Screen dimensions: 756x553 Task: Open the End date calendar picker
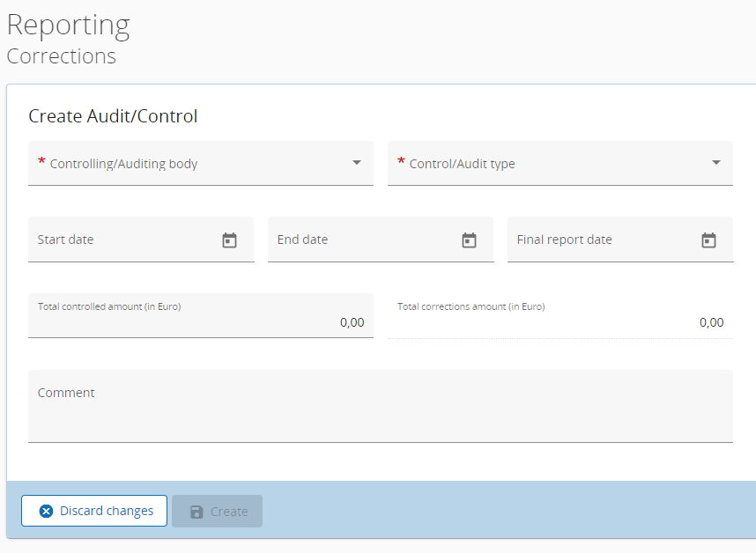pos(469,240)
